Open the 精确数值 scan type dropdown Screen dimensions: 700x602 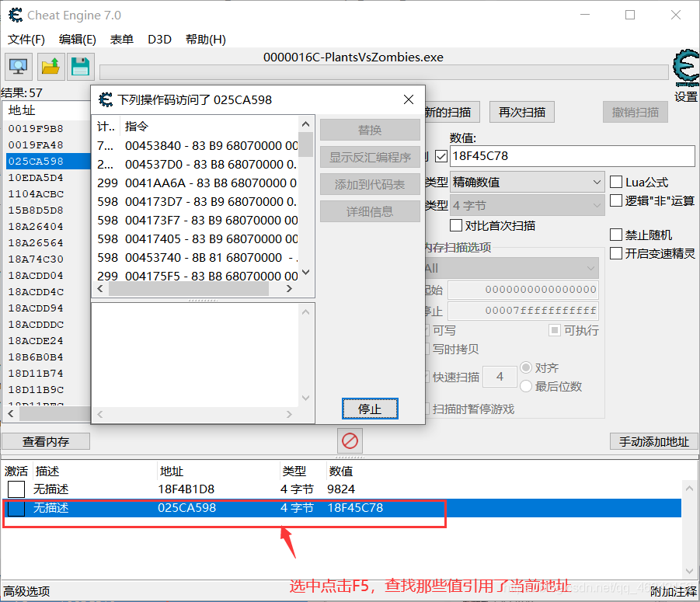click(528, 182)
